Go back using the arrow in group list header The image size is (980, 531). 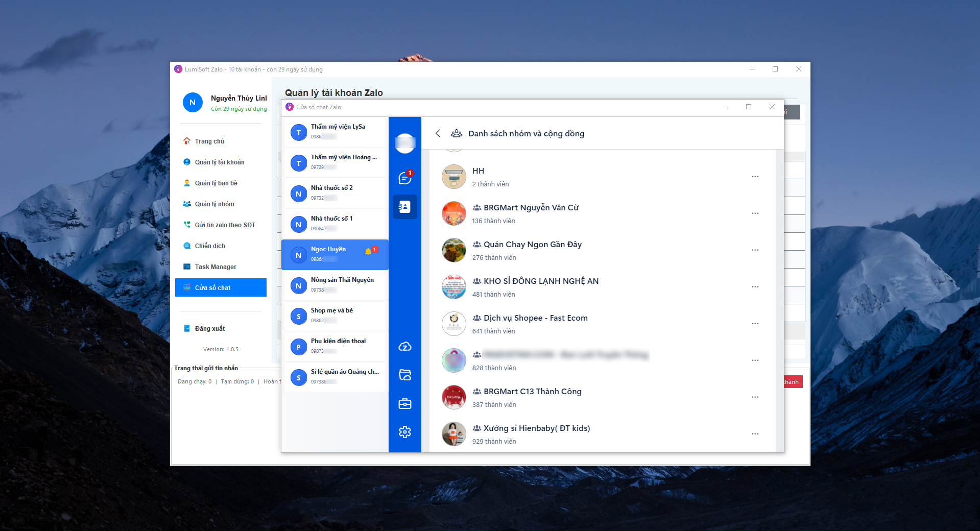(438, 133)
